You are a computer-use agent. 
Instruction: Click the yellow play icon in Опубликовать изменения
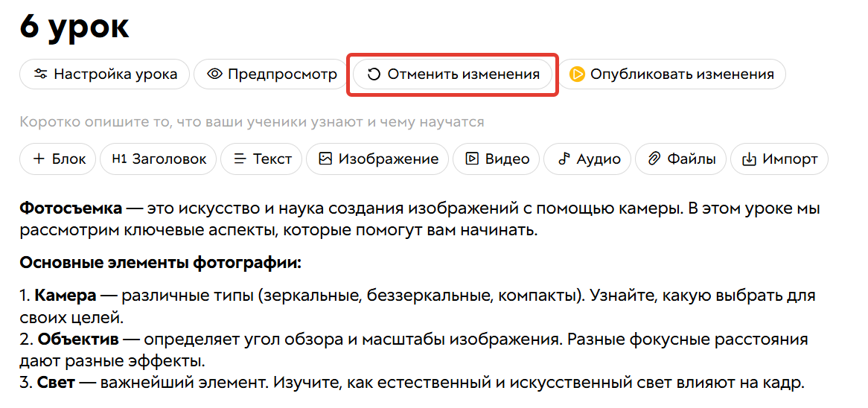click(x=578, y=74)
